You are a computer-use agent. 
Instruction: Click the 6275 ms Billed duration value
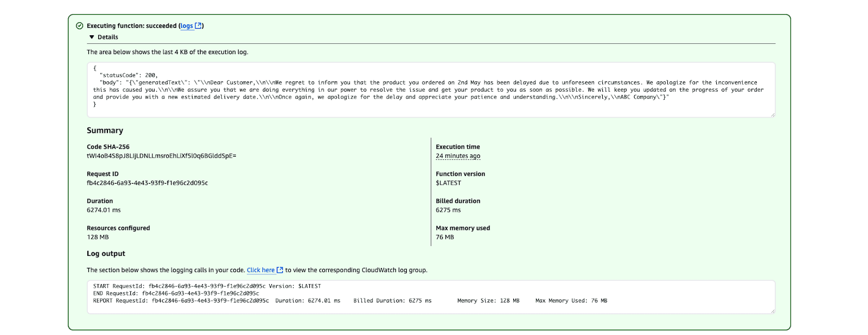[448, 210]
